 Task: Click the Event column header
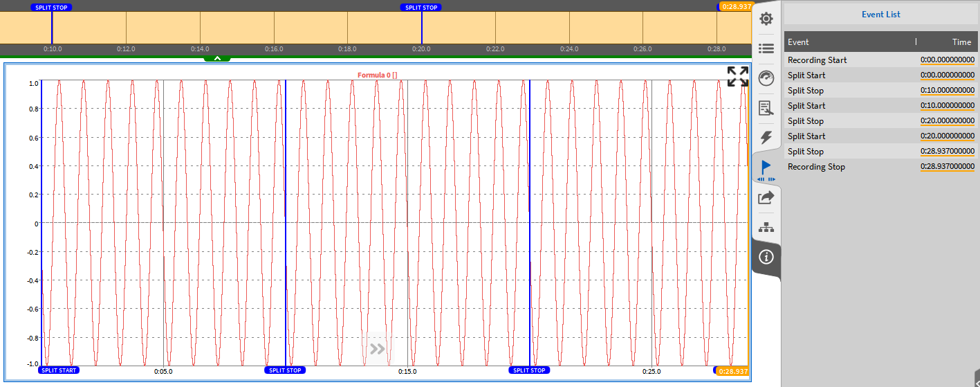(x=799, y=42)
